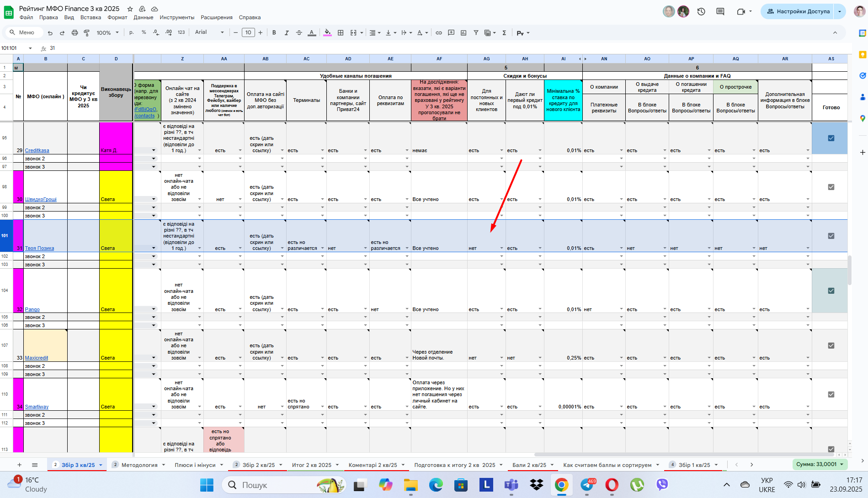Open the Creditkasa link

37,150
